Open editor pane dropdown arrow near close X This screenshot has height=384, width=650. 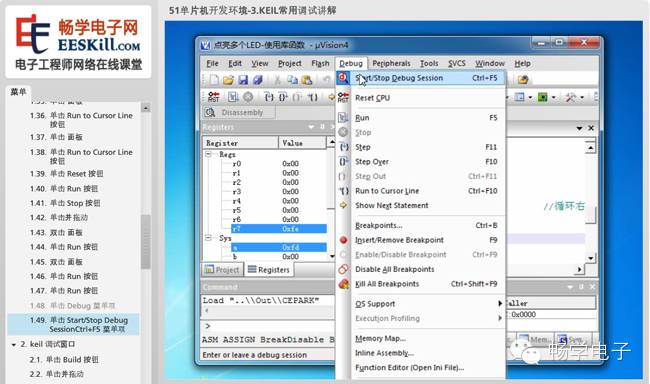pyautogui.click(x=579, y=128)
